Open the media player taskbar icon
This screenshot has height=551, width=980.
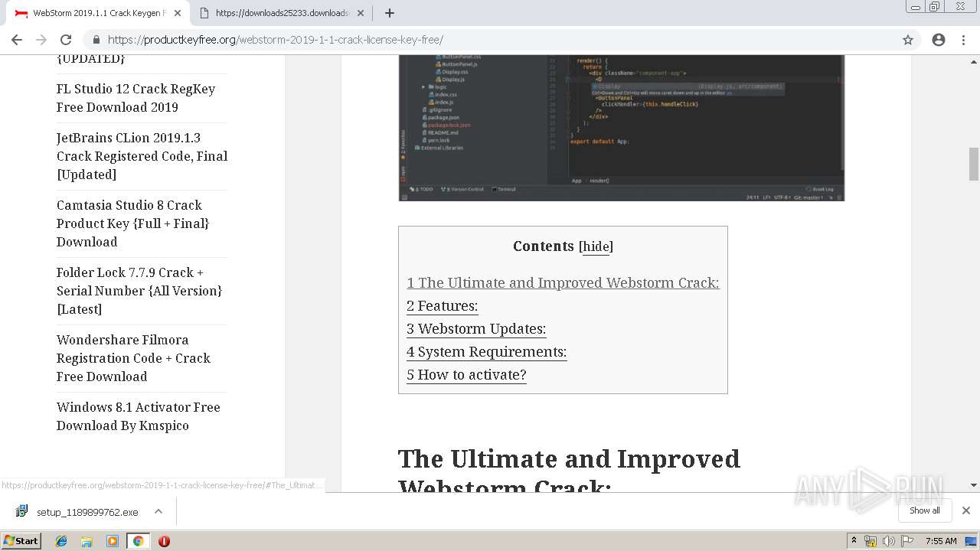[113, 541]
